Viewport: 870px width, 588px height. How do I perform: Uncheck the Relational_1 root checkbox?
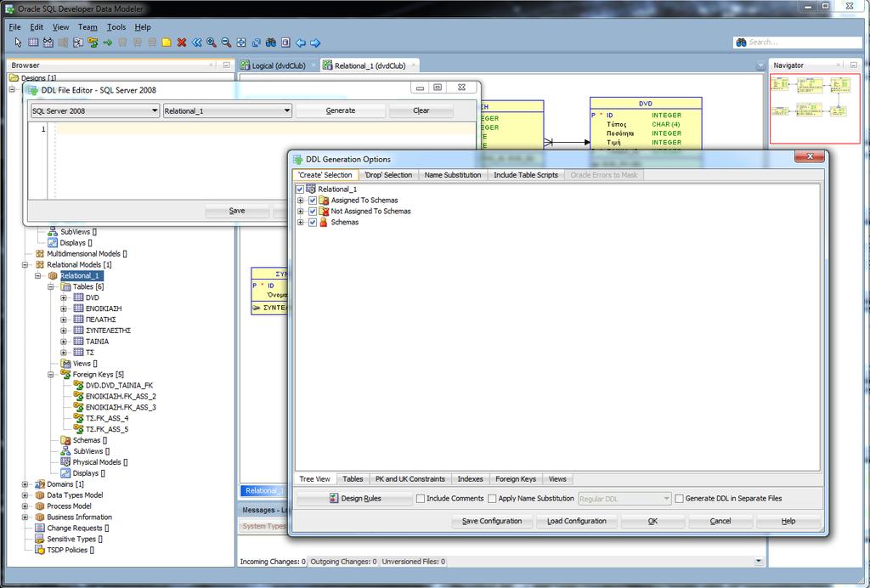[300, 189]
